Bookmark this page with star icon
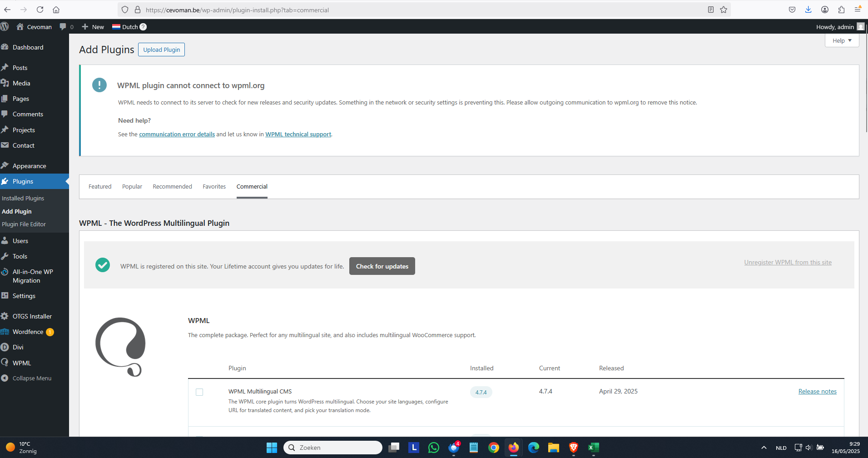Screen dimensions: 868x458 click(x=724, y=10)
